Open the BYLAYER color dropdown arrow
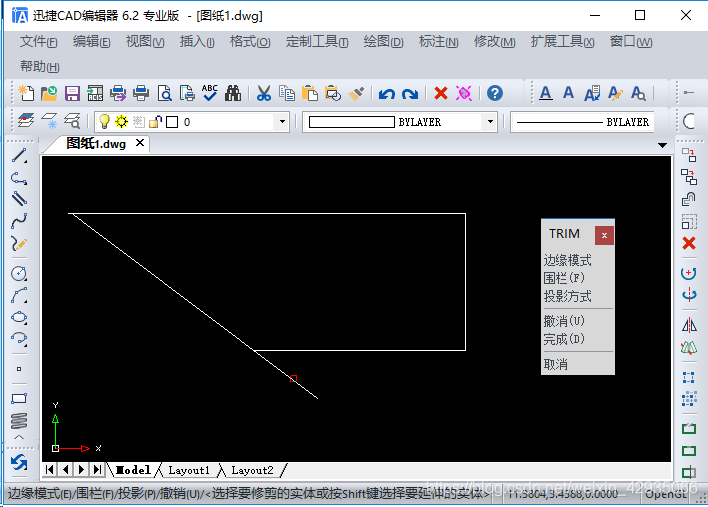This screenshot has width=708, height=507. pyautogui.click(x=490, y=121)
